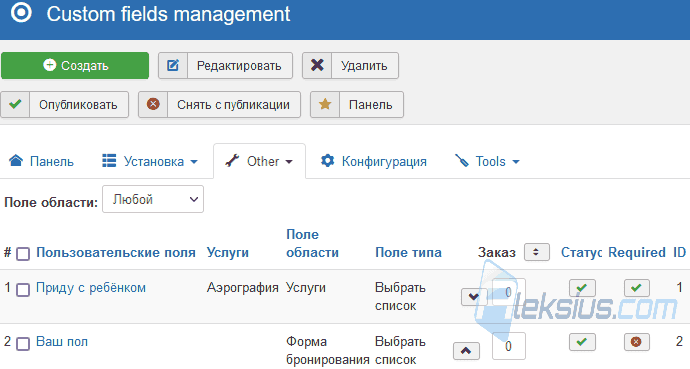Click the Custom fields management title icon
Screen dimensions: 690x369
(x=22, y=12)
